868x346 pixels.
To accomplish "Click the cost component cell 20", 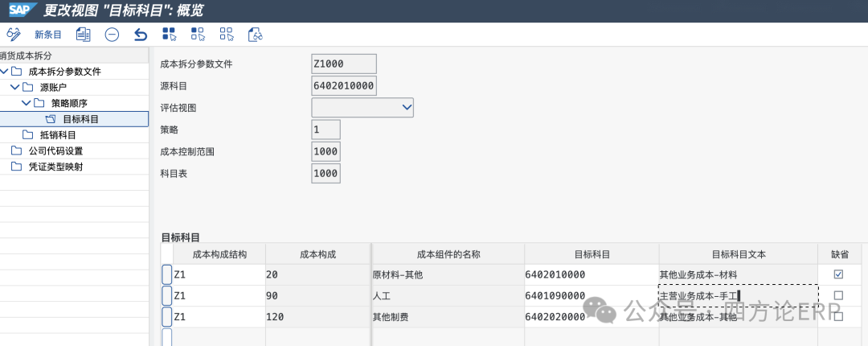I will point(317,274).
